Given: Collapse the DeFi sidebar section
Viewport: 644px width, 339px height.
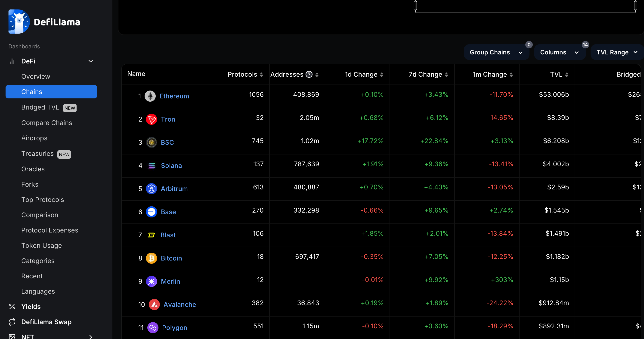Looking at the screenshot, I should tap(90, 61).
